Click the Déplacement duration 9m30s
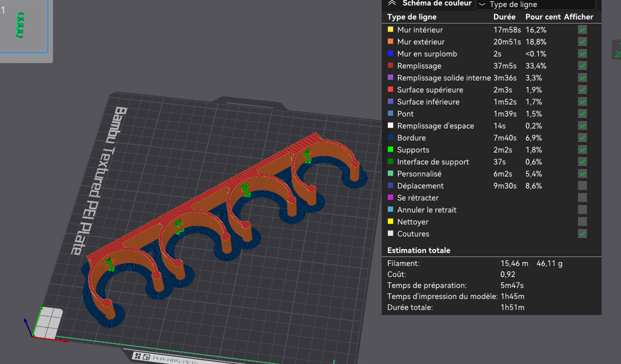621x364 pixels. 505,186
